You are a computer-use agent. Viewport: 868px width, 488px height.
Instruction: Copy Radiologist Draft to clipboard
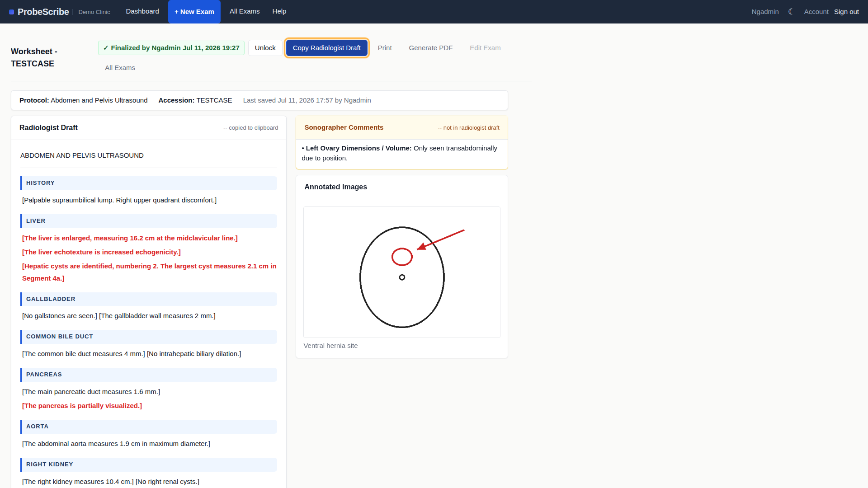pos(327,48)
